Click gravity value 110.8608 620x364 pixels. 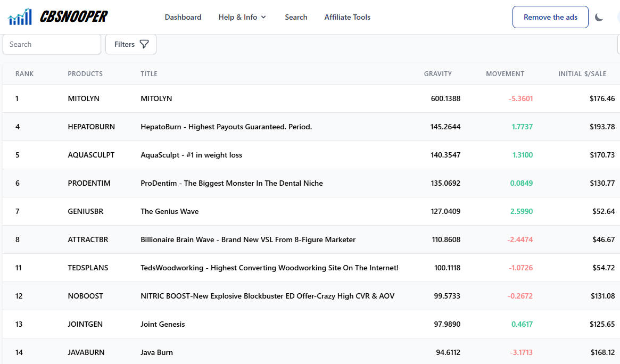(446, 239)
